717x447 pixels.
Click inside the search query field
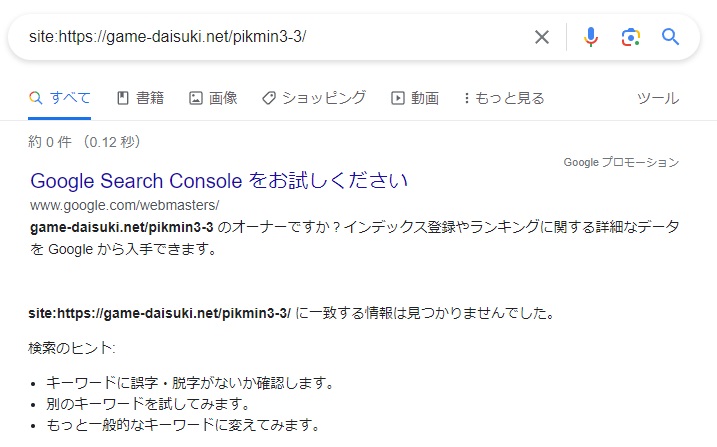click(274, 37)
